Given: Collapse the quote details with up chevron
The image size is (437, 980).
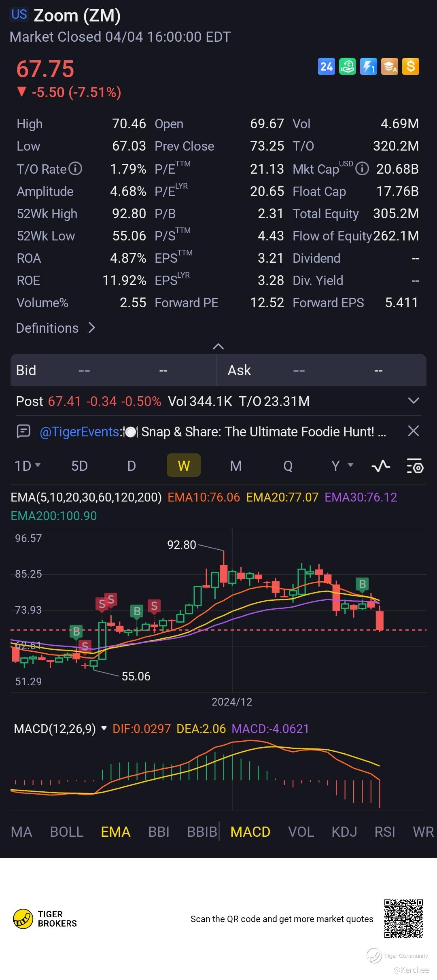Looking at the screenshot, I should tap(218, 346).
